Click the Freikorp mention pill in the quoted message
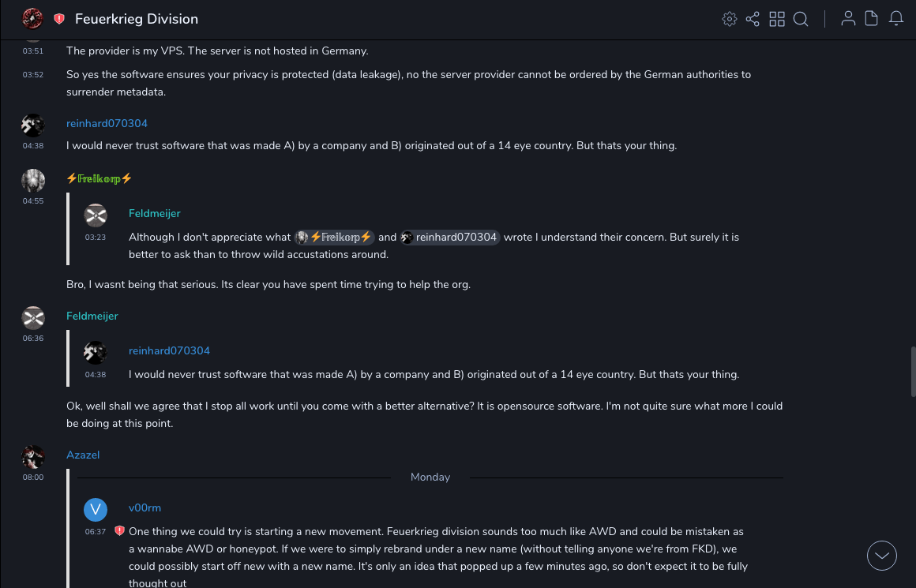Viewport: 916px width, 588px height. tap(334, 237)
